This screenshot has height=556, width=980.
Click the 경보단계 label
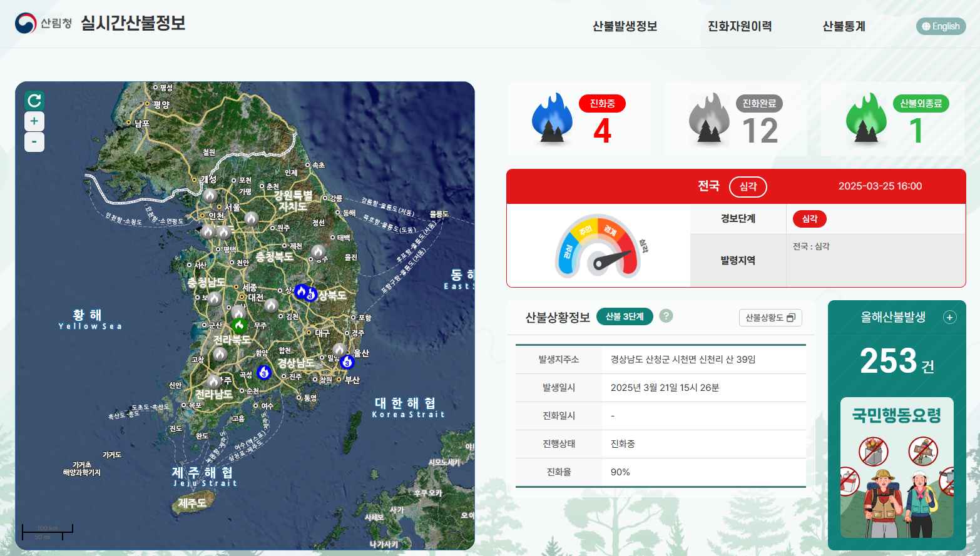738,218
